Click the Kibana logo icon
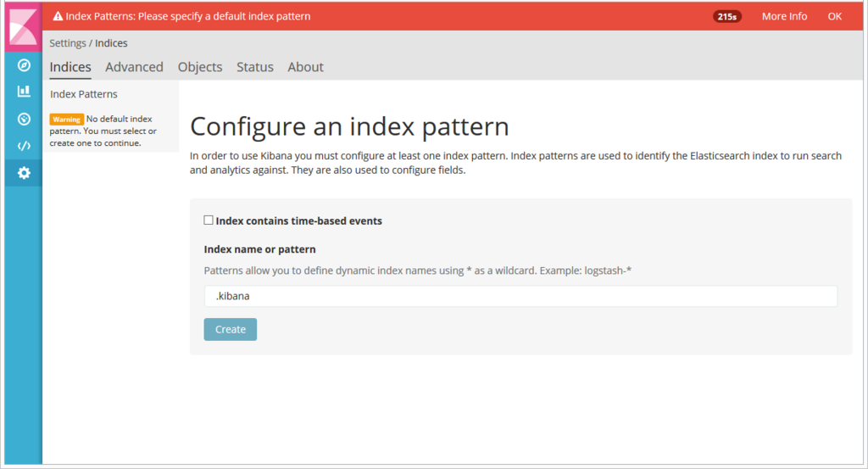This screenshot has width=868, height=469. point(23,26)
